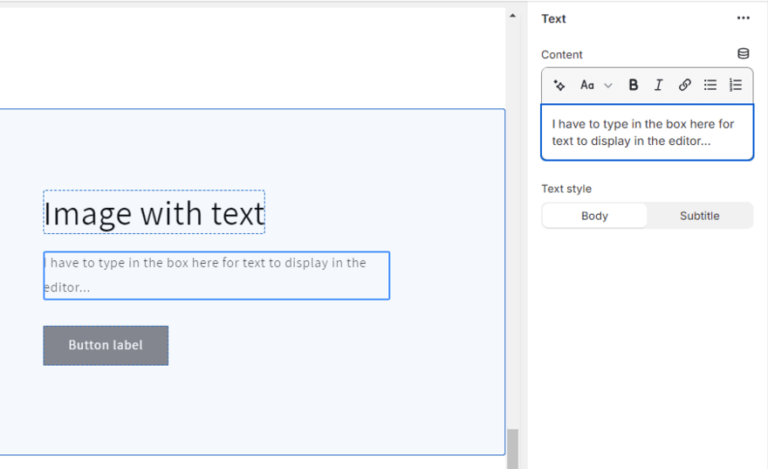
Task: Toggle bold formatting in Content toolbar
Action: 633,86
